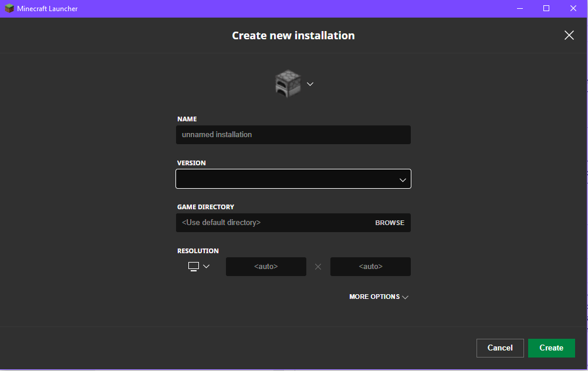Click the resolution height auto field

(370, 267)
